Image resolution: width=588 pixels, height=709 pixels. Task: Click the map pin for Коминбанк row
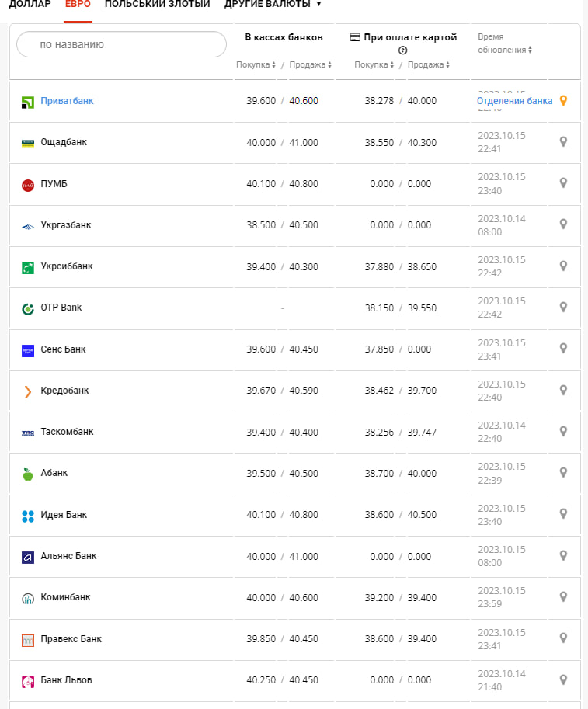(564, 597)
